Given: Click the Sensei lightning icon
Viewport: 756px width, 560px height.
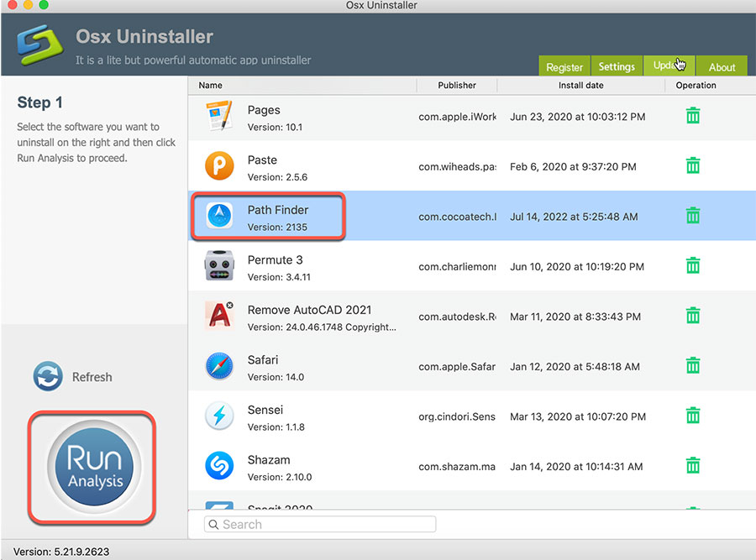Looking at the screenshot, I should coord(219,416).
